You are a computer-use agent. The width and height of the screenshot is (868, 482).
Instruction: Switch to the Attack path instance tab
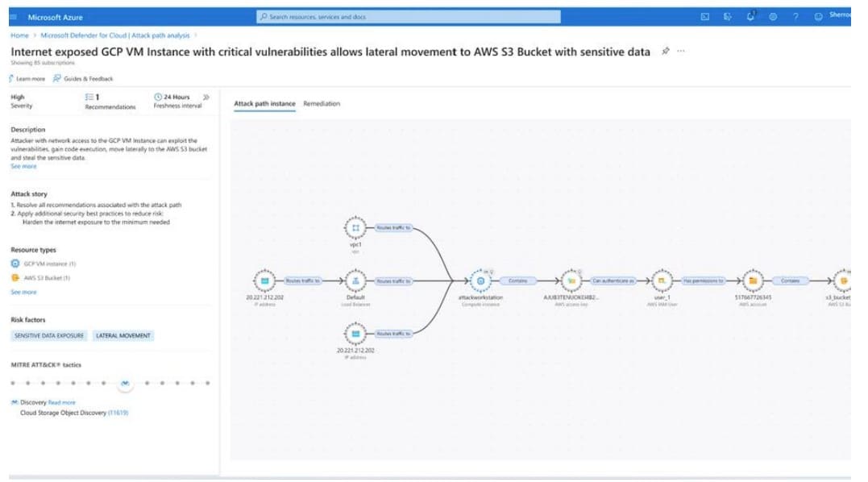click(x=264, y=103)
